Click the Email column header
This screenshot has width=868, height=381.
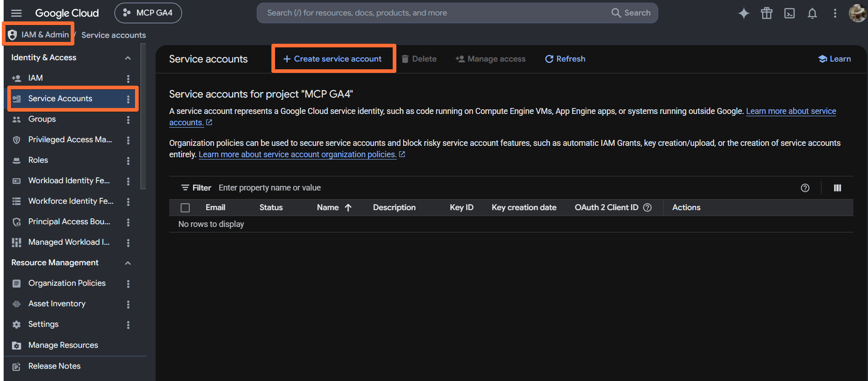tap(215, 207)
